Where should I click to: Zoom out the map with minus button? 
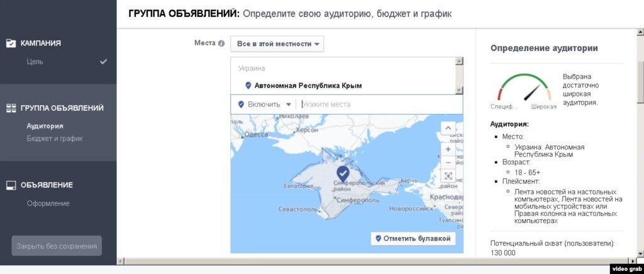448,162
